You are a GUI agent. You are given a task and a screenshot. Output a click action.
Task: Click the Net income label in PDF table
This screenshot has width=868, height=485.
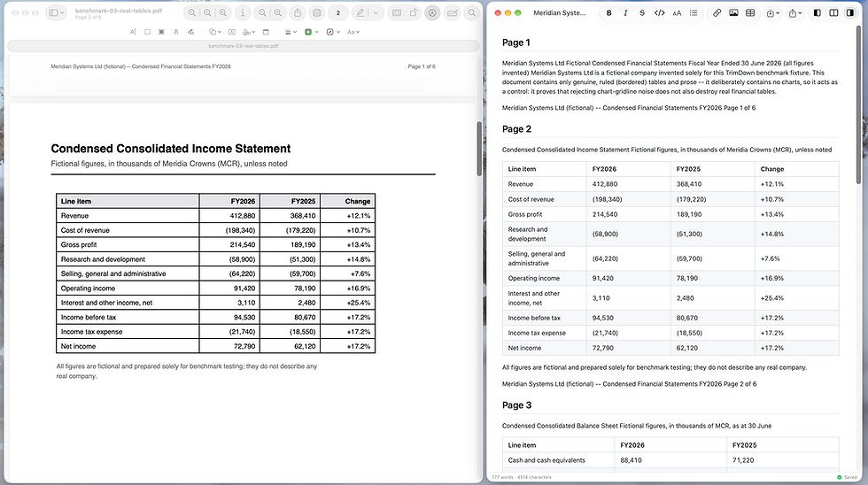pos(78,346)
